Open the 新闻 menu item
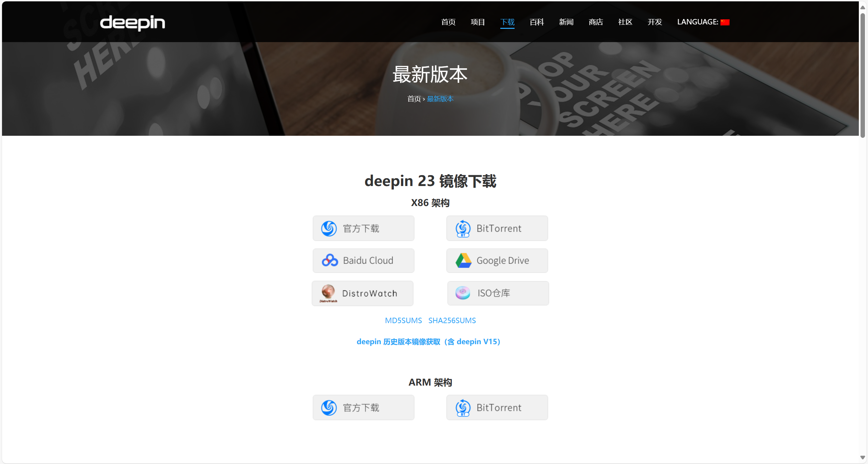The width and height of the screenshot is (868, 464). tap(566, 22)
